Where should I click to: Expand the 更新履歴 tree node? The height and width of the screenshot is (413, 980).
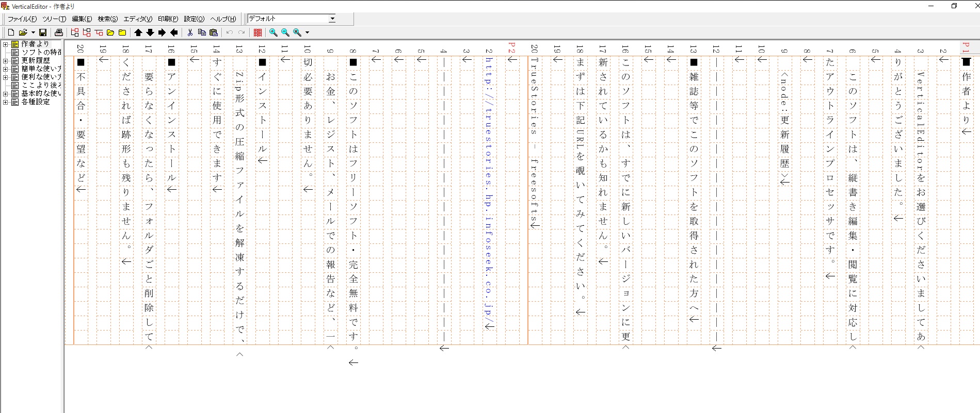(x=6, y=61)
